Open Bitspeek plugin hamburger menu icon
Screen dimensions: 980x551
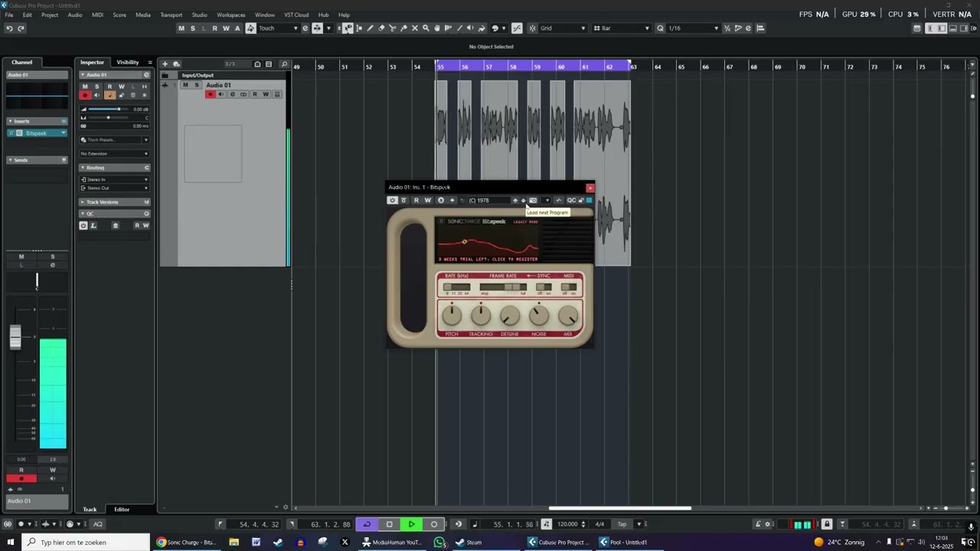click(x=441, y=221)
